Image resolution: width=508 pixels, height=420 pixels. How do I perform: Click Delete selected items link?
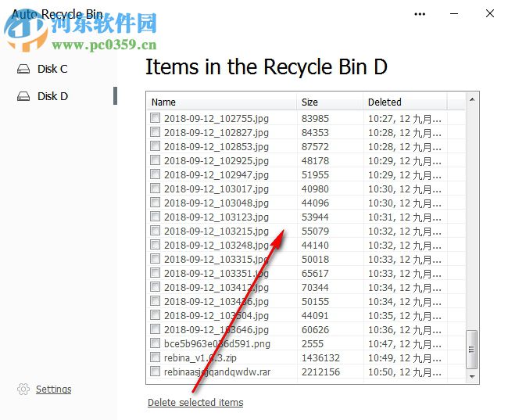[x=195, y=402]
